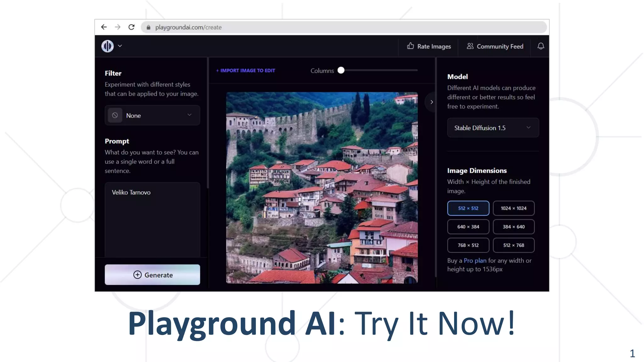Viewport: 644px width, 362px height.
Task: Click the people icon by Community Feed
Action: (x=470, y=46)
